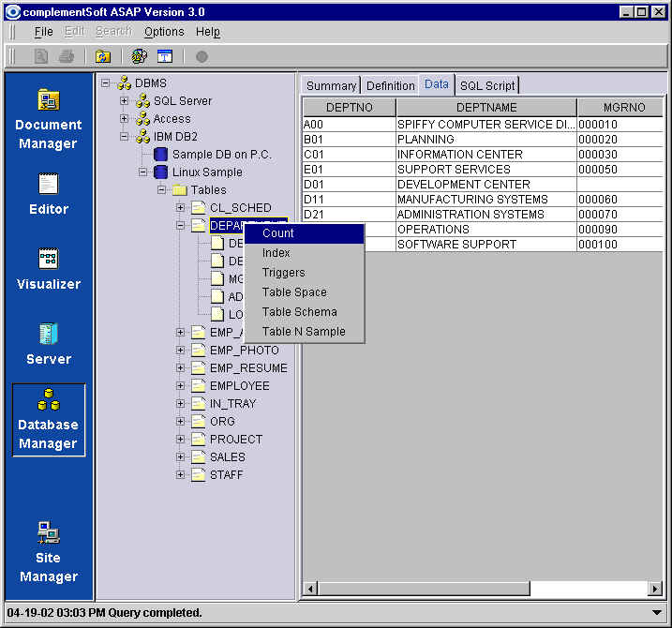Screen dimensions: 672x628
Task: Click the EMP_PHOTO table icon
Action: pyautogui.click(x=198, y=350)
